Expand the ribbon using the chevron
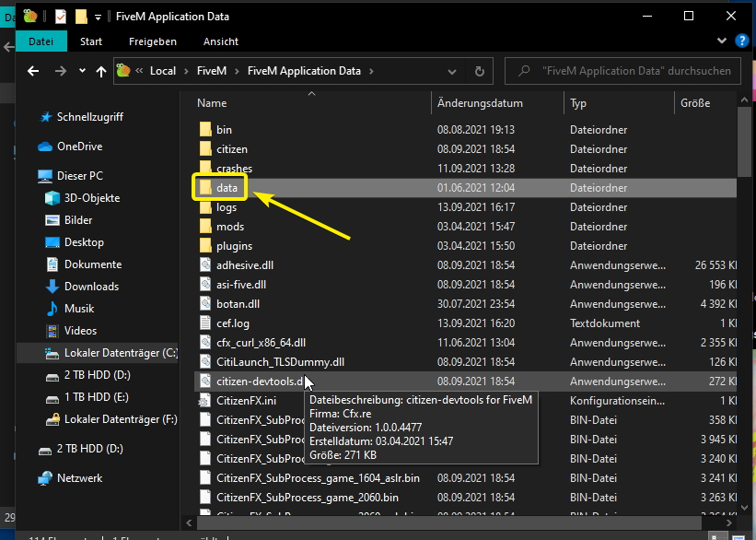This screenshot has height=540, width=756. 723,41
